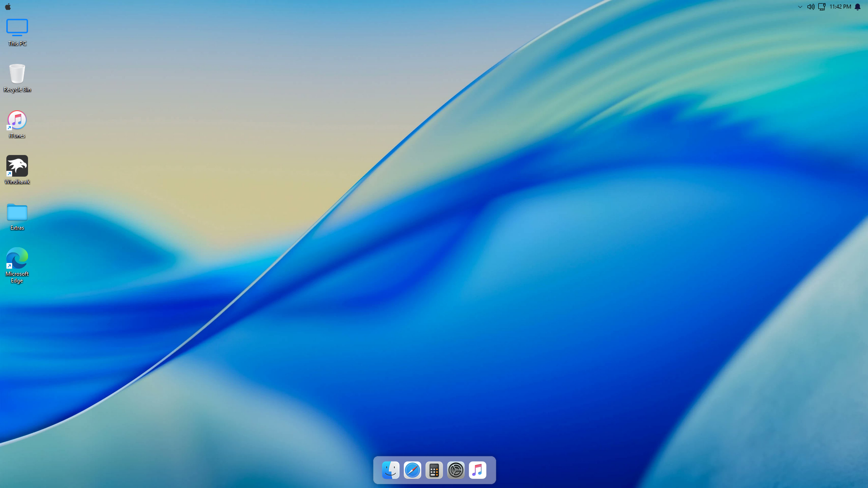Open the Apple menu
This screenshot has height=488, width=868.
click(x=7, y=7)
